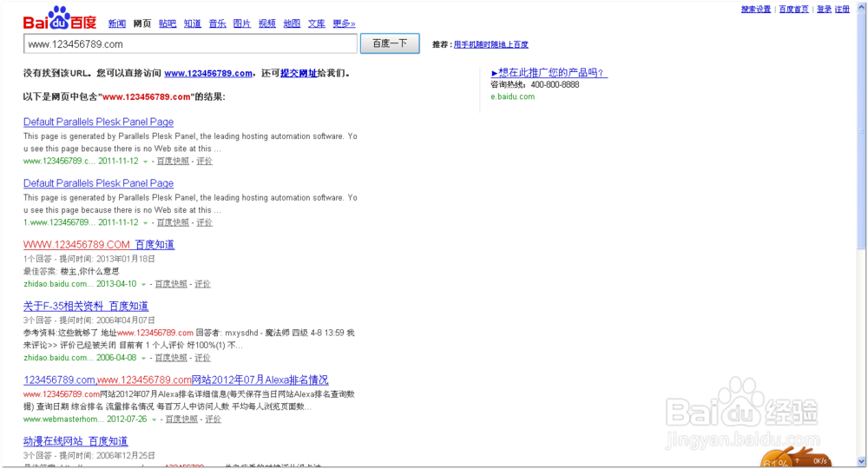Open 动漫在线网站 百度知道 result

tap(76, 441)
